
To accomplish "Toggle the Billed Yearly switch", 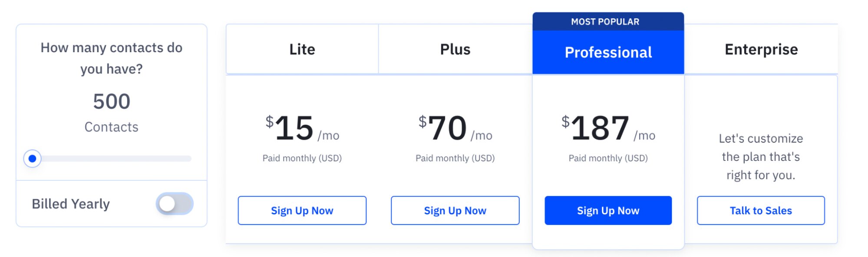I will click(x=175, y=203).
